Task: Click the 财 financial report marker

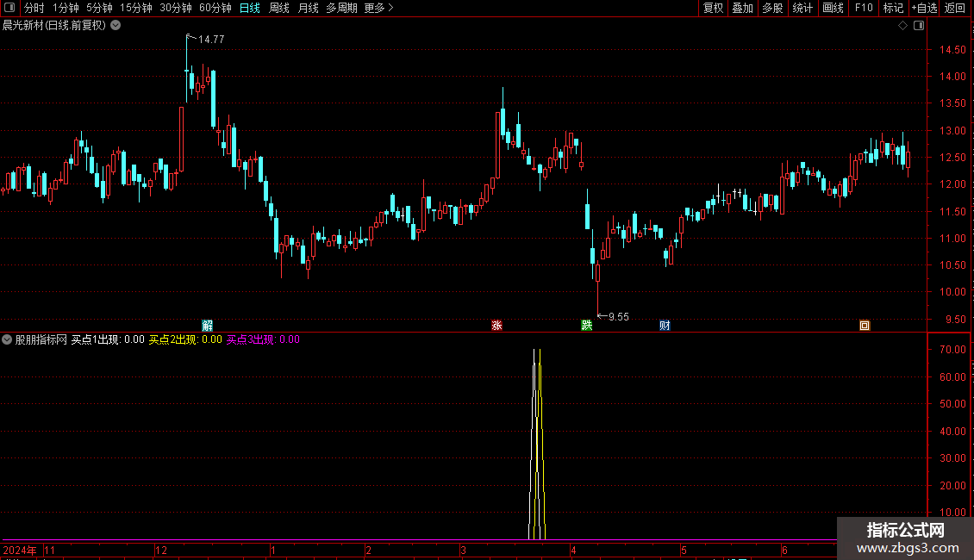Action: [x=665, y=326]
